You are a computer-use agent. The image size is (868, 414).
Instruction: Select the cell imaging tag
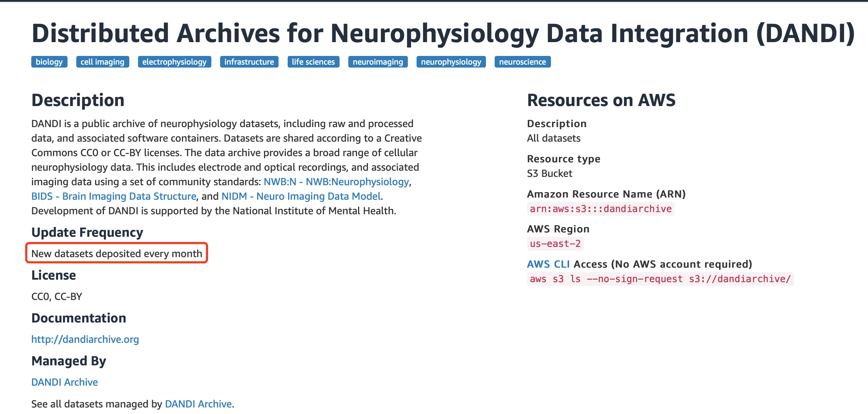click(x=102, y=62)
